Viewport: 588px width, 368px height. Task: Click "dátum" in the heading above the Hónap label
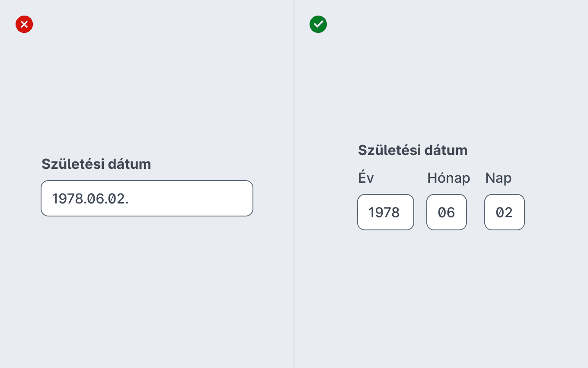(446, 150)
